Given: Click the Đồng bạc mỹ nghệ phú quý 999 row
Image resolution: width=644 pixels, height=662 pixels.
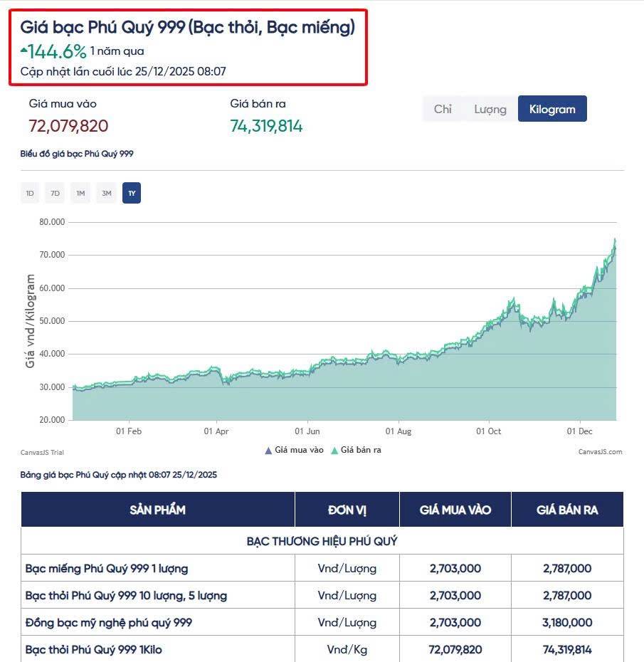Looking at the screenshot, I should pyautogui.click(x=108, y=622).
